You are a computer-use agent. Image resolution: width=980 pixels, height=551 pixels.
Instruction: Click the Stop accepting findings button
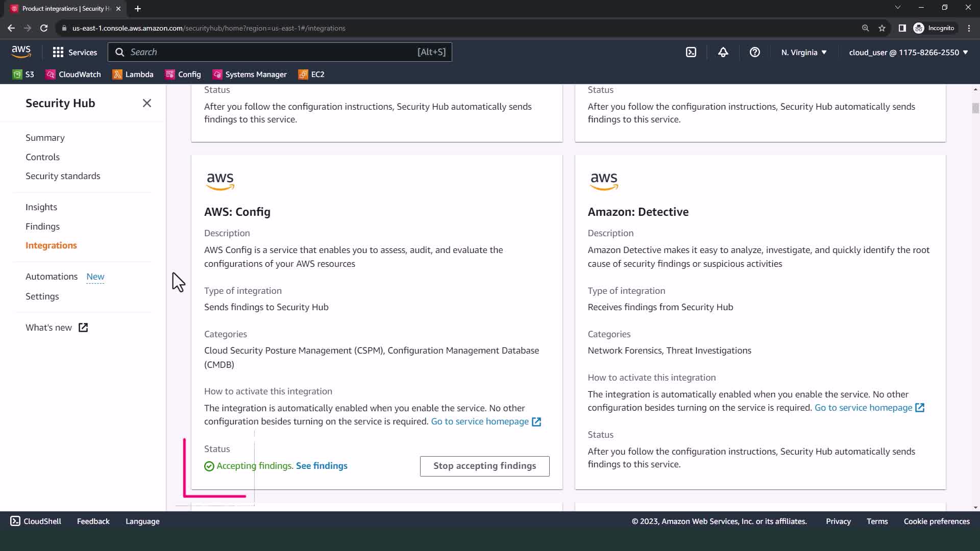(484, 466)
